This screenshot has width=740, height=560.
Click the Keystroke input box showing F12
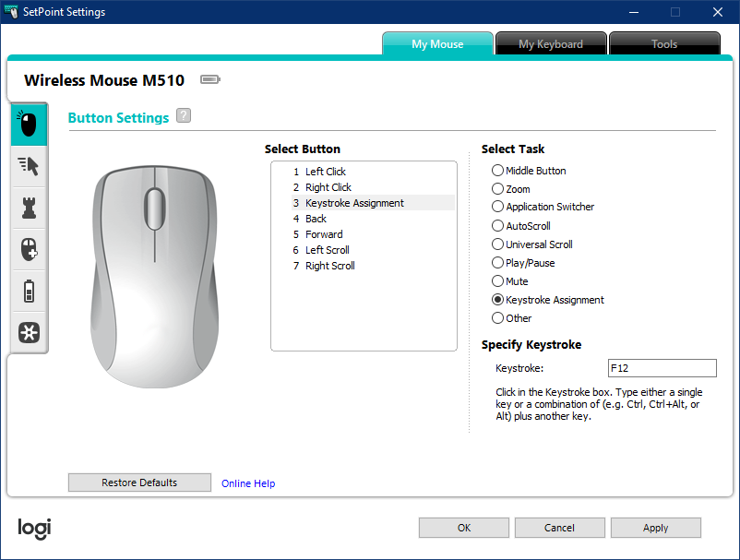pyautogui.click(x=662, y=368)
